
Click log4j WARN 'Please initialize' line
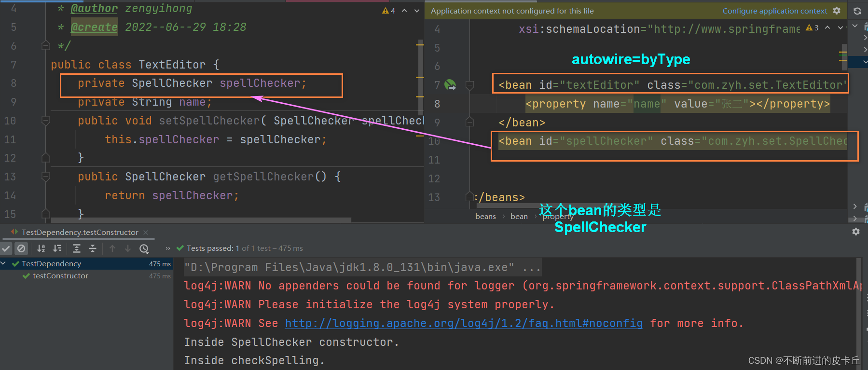369,304
